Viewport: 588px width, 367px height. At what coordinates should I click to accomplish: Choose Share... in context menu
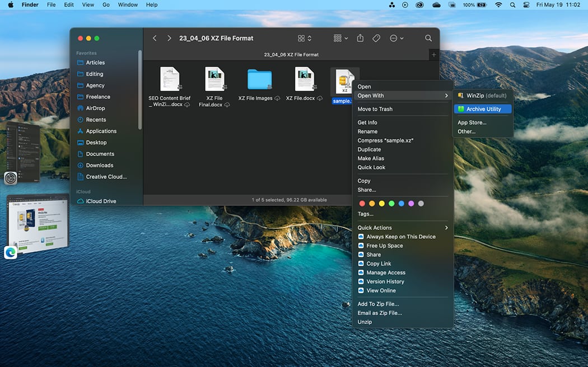(x=403, y=190)
